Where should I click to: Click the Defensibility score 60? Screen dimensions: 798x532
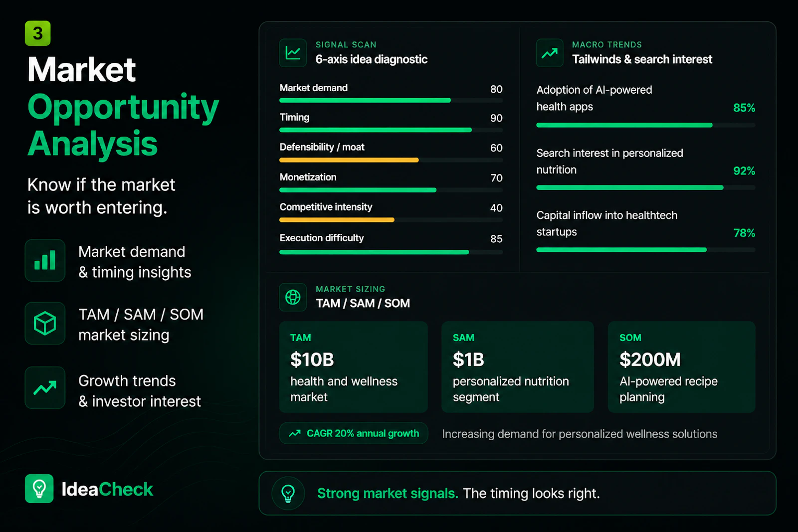point(496,148)
